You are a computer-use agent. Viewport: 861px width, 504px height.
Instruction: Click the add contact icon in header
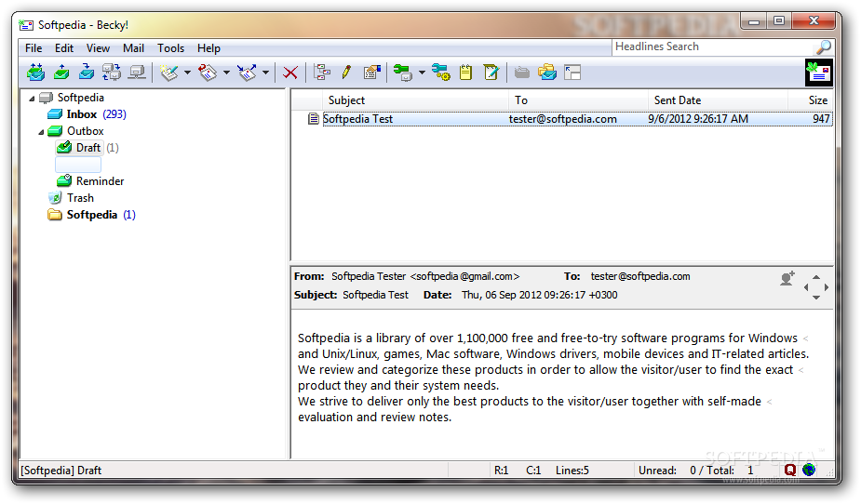787,278
